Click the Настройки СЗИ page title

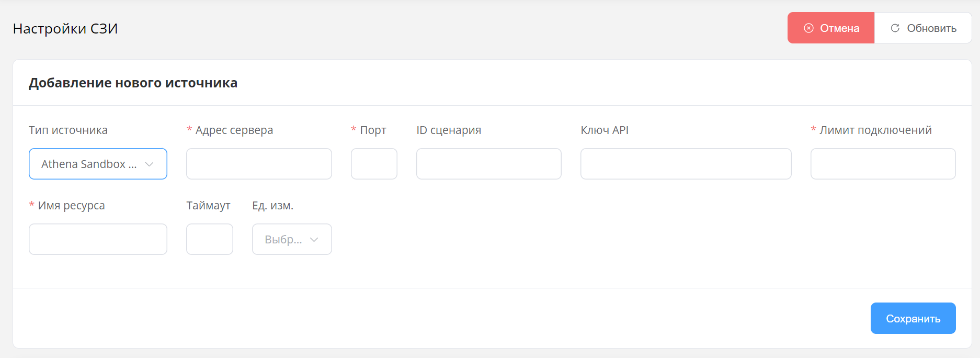click(65, 29)
